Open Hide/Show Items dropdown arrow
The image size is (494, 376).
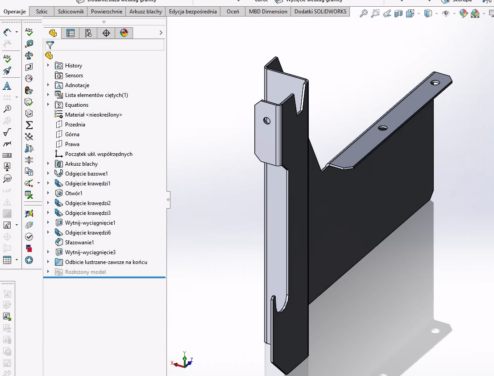click(x=455, y=14)
